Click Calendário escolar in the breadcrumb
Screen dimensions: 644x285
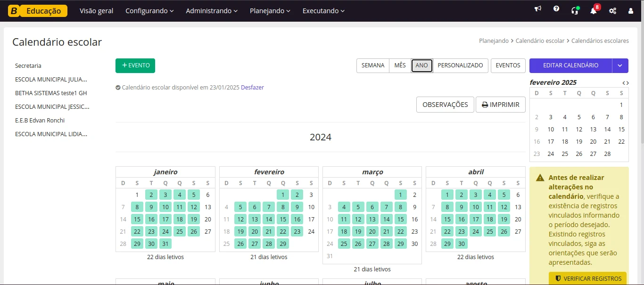coord(540,41)
